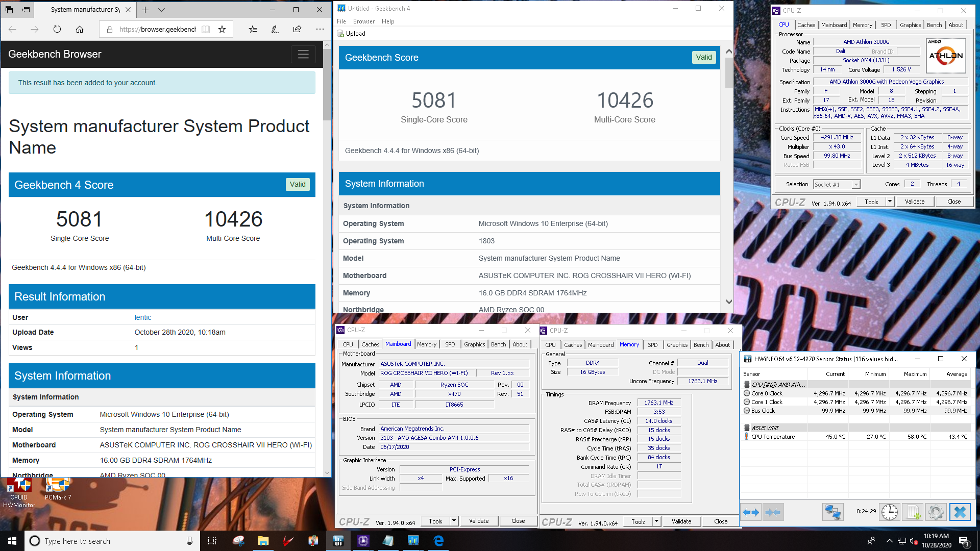Add page to favorites star icon

pos(222,30)
